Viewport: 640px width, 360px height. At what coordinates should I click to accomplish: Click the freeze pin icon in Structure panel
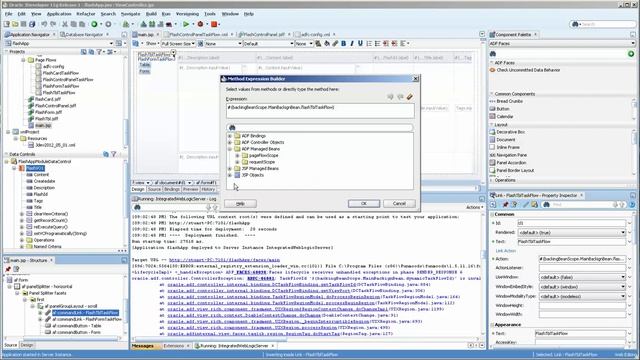(x=8, y=269)
